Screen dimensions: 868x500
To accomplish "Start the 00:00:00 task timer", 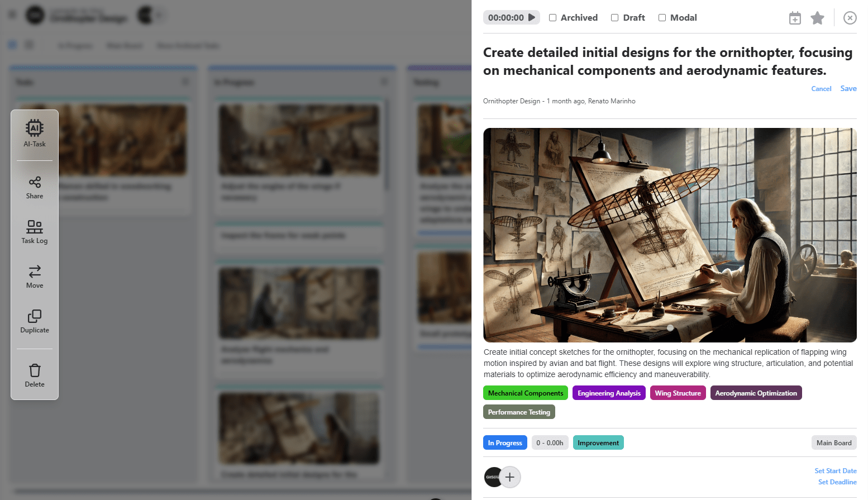I will pos(532,17).
